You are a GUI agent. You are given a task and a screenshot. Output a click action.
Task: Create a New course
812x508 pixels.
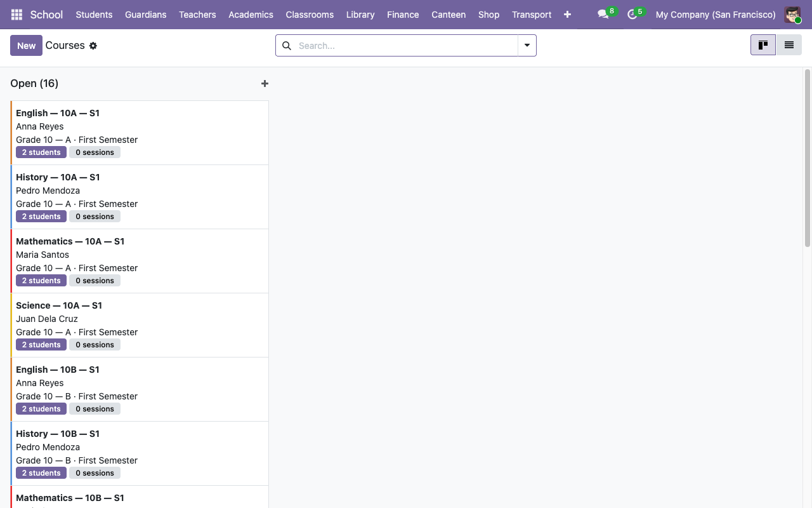(26, 46)
